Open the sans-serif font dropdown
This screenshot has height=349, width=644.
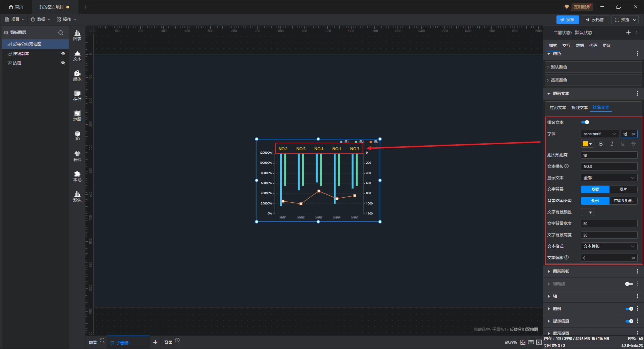(599, 134)
